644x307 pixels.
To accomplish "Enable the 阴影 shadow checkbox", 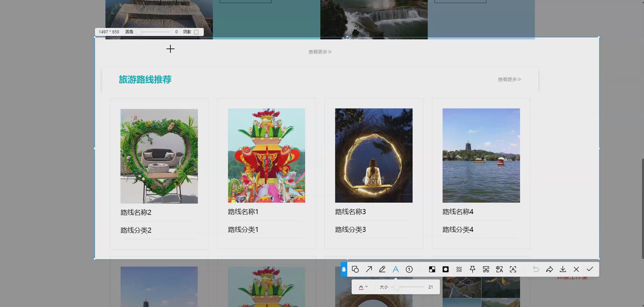I will 197,32.
